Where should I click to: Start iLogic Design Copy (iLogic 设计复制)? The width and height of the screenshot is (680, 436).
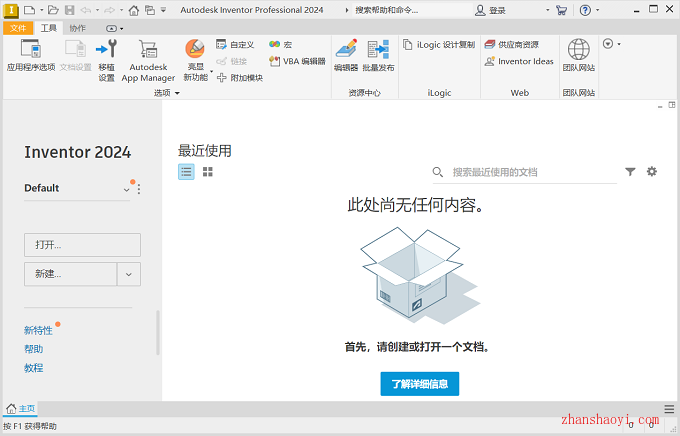point(439,44)
